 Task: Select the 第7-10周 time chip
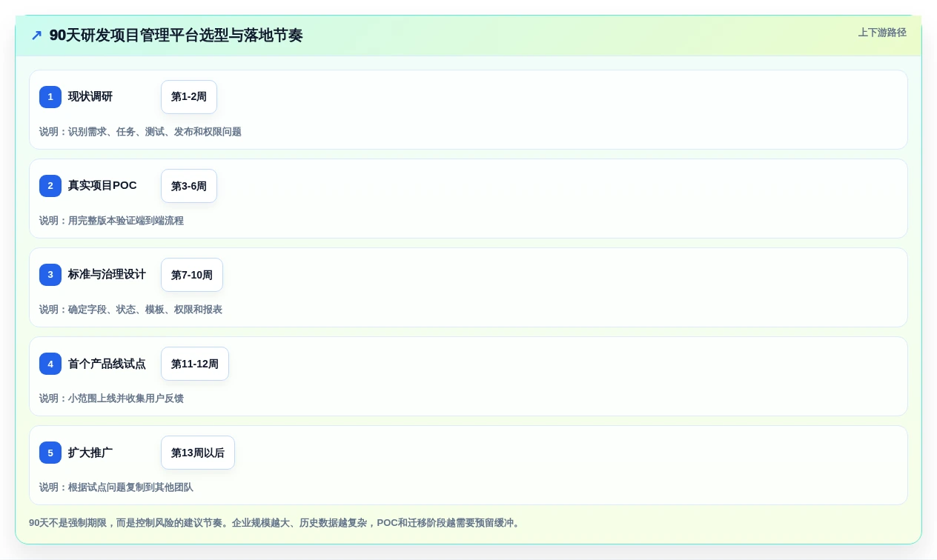click(x=192, y=275)
